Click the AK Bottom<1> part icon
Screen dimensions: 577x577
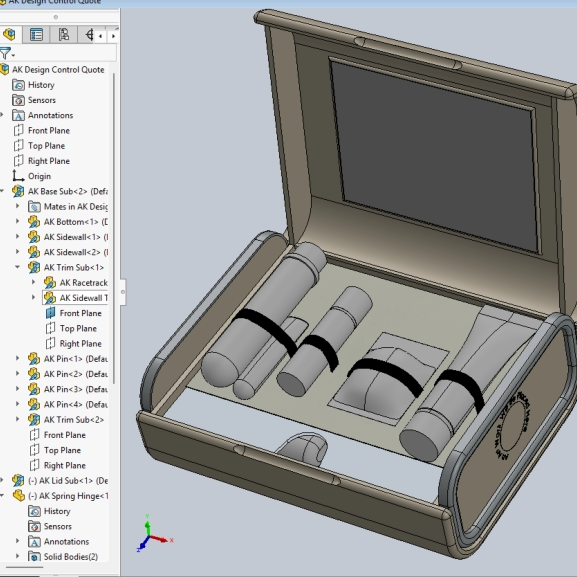coord(34,222)
